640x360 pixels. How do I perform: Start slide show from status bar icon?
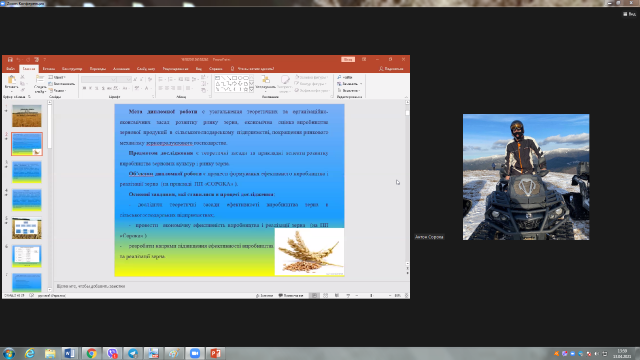coord(348,296)
